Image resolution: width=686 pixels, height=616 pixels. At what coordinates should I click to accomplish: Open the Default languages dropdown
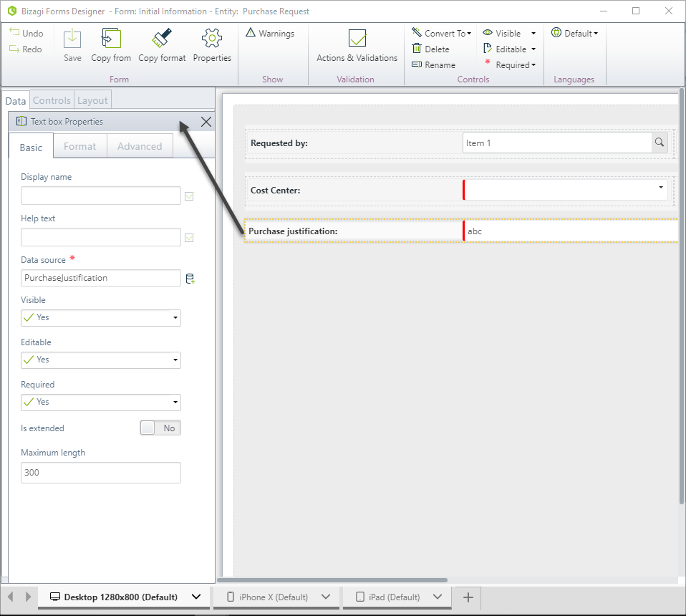(596, 33)
